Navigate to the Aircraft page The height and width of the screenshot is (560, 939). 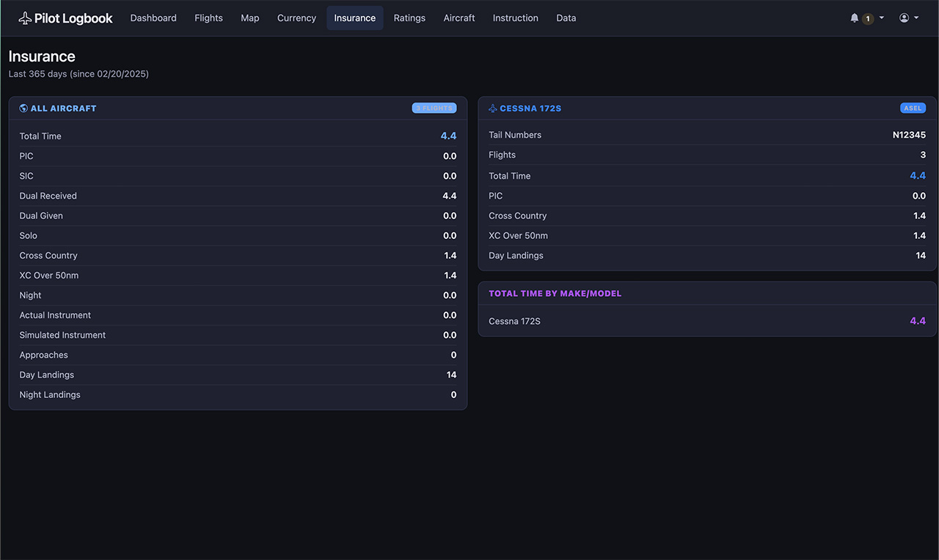[x=459, y=18]
